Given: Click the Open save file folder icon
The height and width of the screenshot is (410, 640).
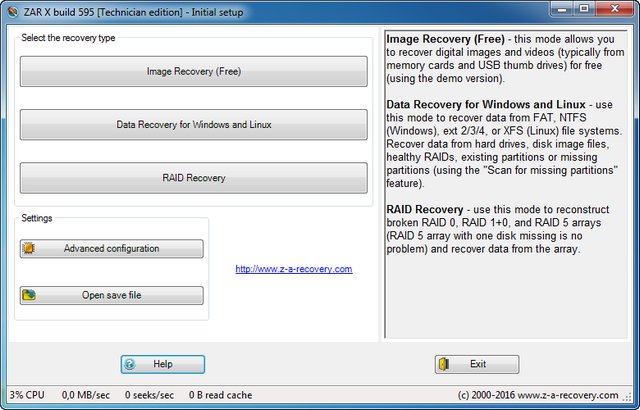Looking at the screenshot, I should (x=29, y=295).
